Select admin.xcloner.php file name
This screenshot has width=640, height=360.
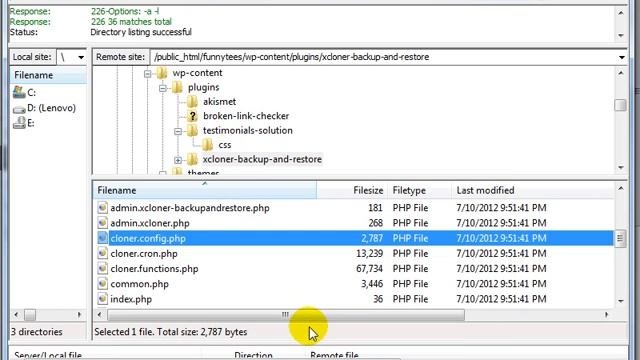pos(150,223)
